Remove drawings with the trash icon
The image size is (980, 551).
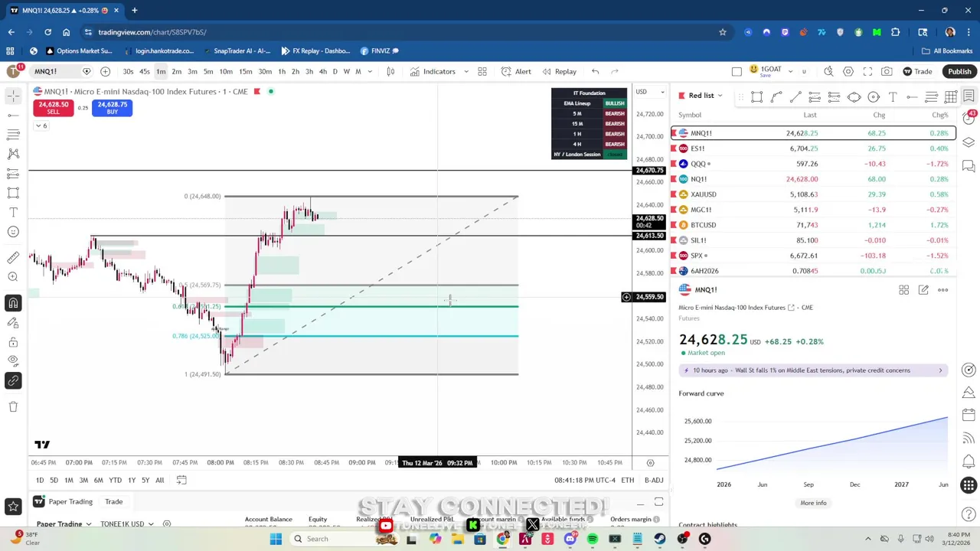pyautogui.click(x=13, y=406)
